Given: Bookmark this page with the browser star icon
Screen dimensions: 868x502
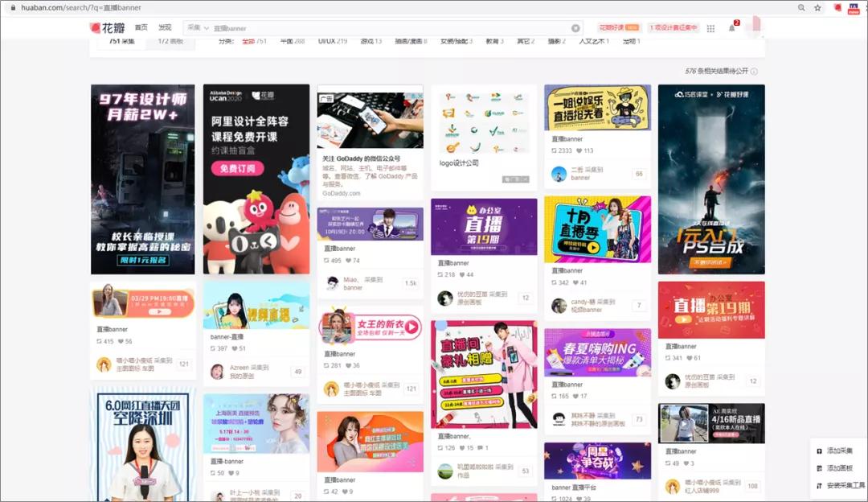Looking at the screenshot, I should [x=817, y=7].
